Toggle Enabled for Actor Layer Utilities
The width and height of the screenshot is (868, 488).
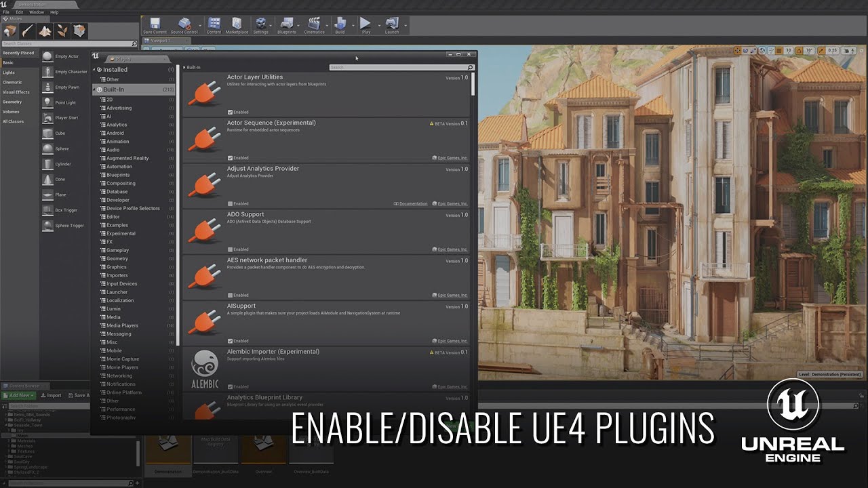pos(231,112)
